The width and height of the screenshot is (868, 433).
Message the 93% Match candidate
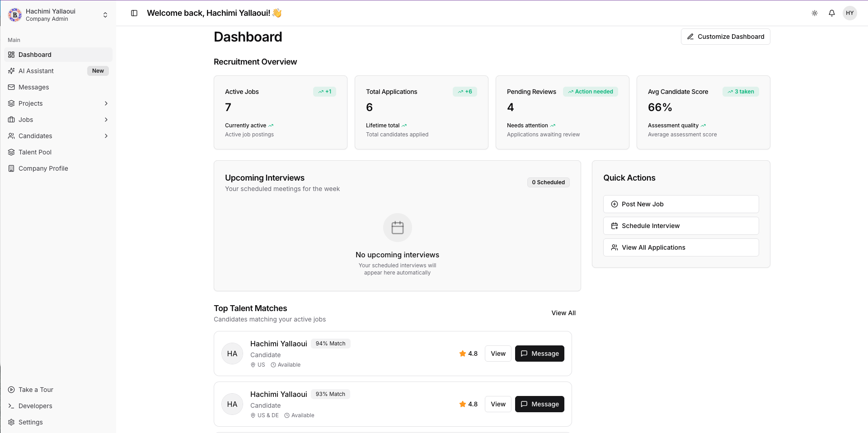pyautogui.click(x=540, y=404)
